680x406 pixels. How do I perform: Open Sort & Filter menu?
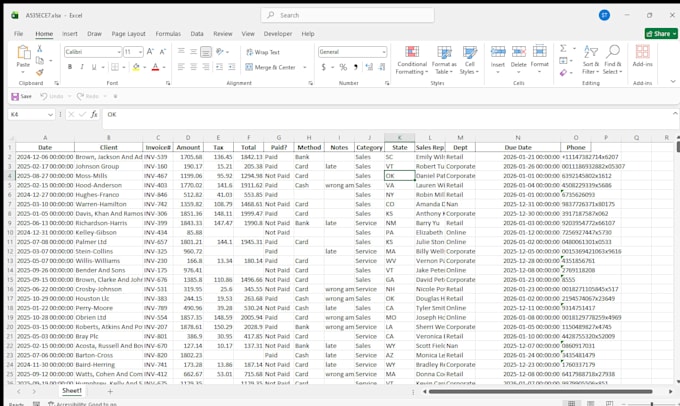tap(591, 60)
